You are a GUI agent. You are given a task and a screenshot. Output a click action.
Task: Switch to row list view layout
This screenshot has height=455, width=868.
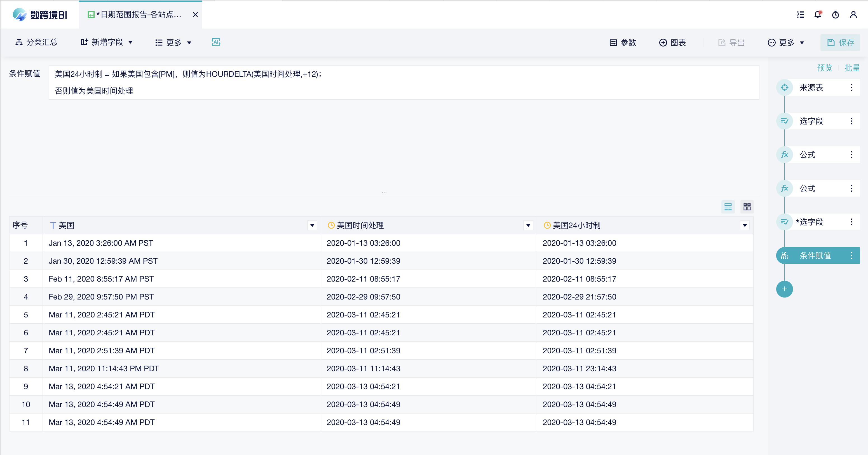728,207
